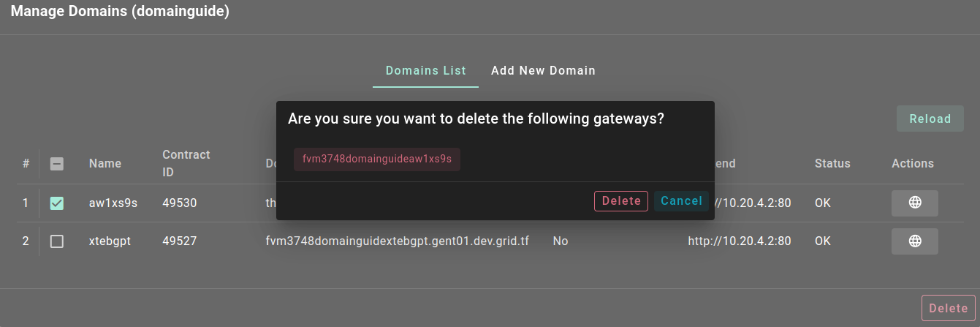980x327 pixels.
Task: Open the globe icon for xtebgpt
Action: [914, 241]
